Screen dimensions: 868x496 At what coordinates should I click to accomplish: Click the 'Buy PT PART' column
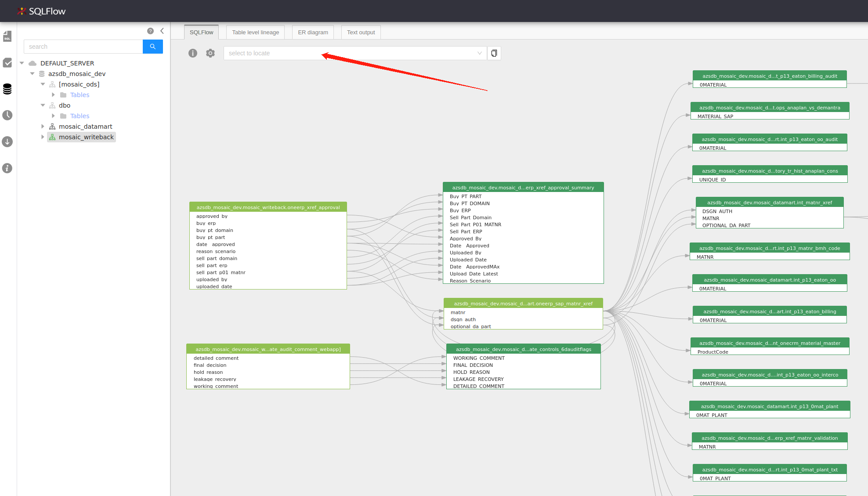coord(466,196)
